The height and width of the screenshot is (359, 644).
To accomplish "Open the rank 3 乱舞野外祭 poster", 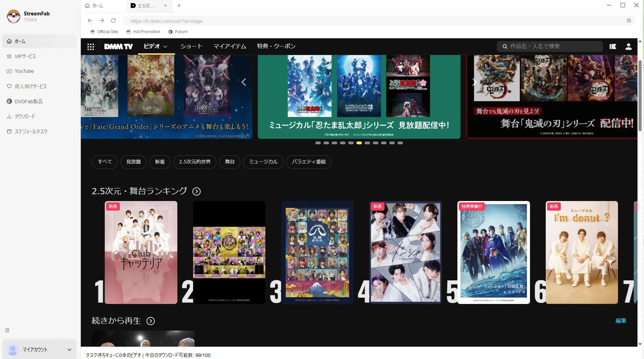I will click(317, 252).
